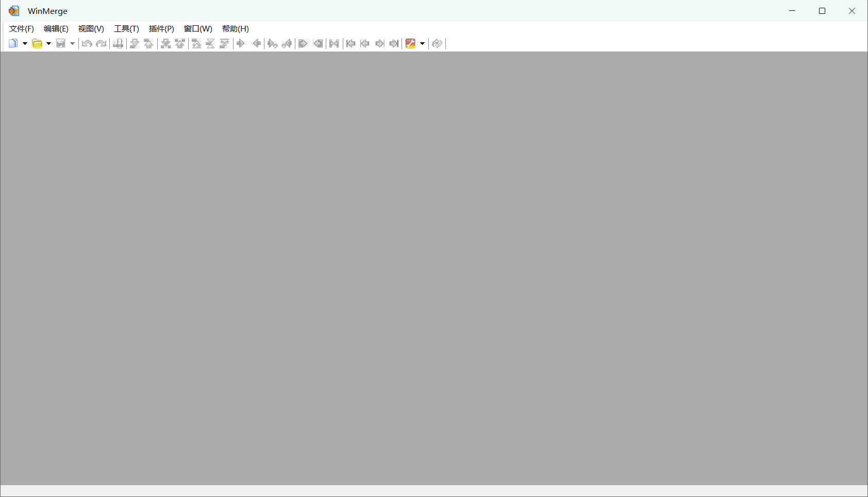Viewport: 868px width, 497px height.
Task: Open a file comparison dialog
Action: click(x=39, y=43)
